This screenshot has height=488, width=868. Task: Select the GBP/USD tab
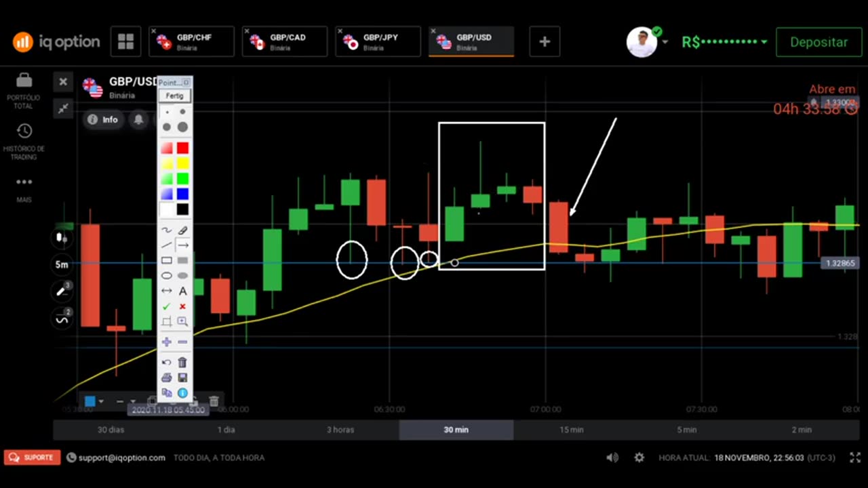click(x=471, y=42)
